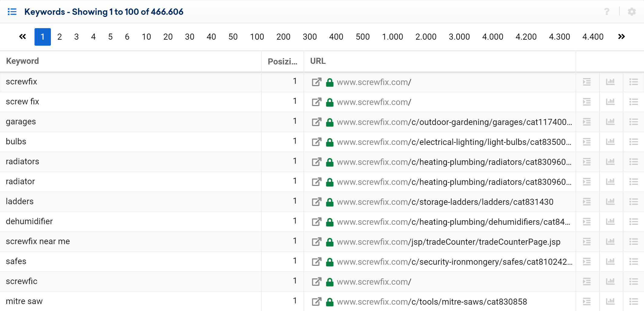Image resolution: width=644 pixels, height=311 pixels.
Task: Go to first page with double-left arrow
Action: click(22, 37)
